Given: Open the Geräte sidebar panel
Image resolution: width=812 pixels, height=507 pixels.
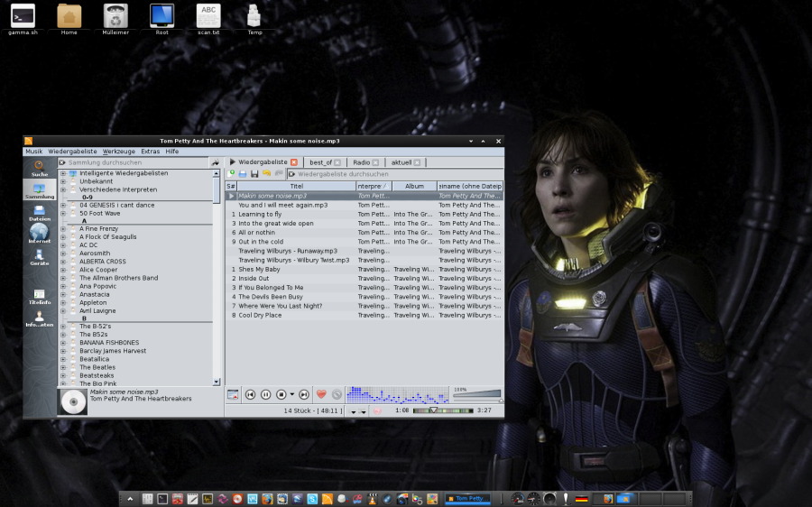Looking at the screenshot, I should 40,257.
